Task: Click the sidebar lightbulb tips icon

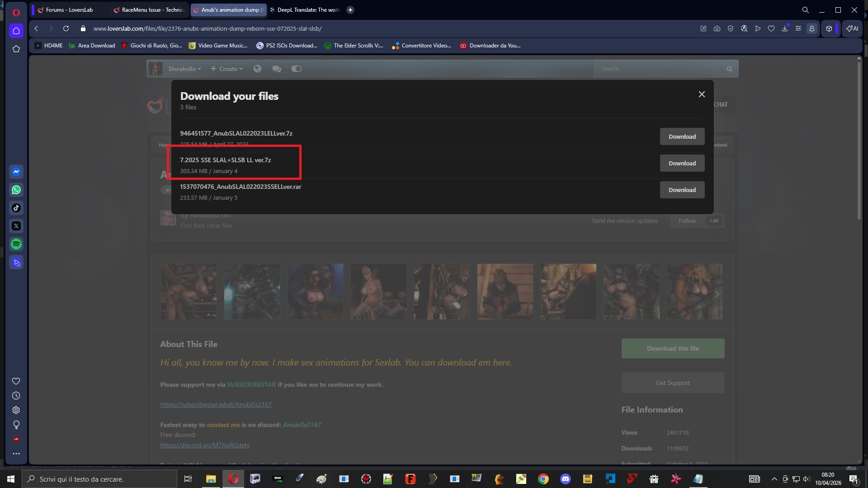Action: 16,425
